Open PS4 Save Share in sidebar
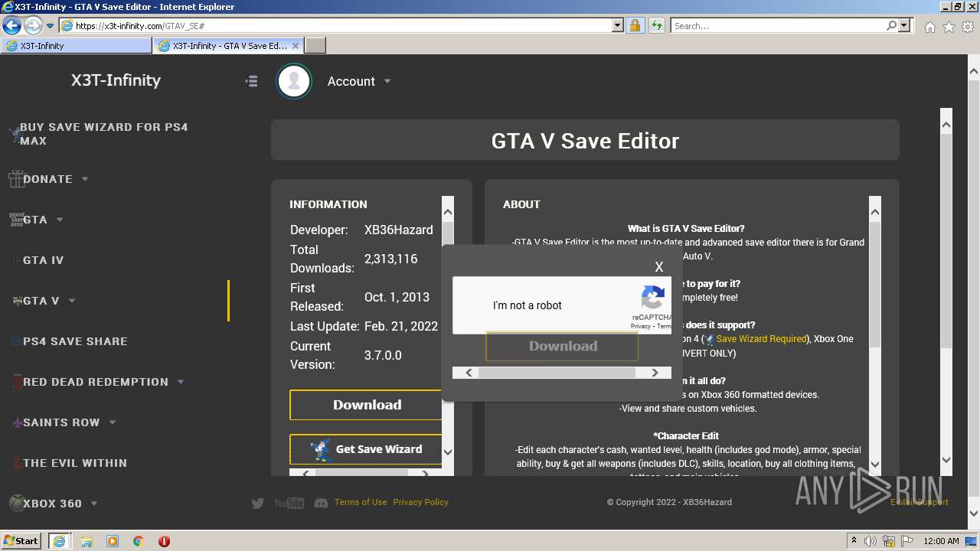The width and height of the screenshot is (980, 551). pos(75,341)
